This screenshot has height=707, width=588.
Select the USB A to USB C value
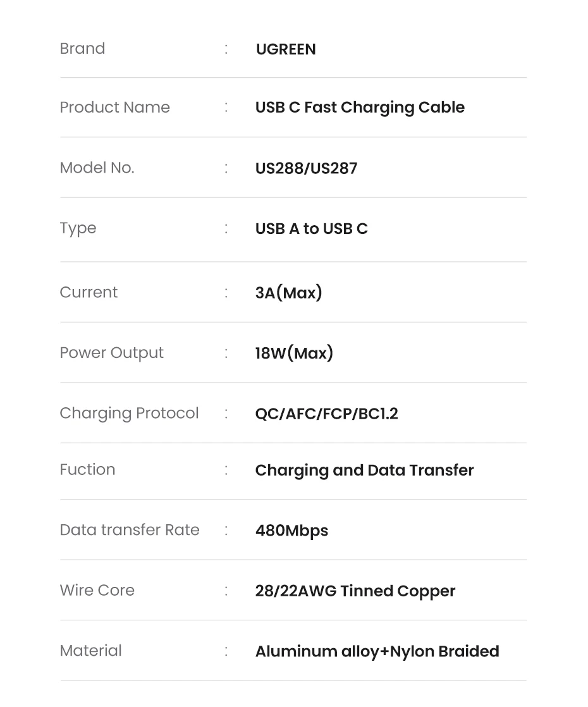[x=311, y=229]
